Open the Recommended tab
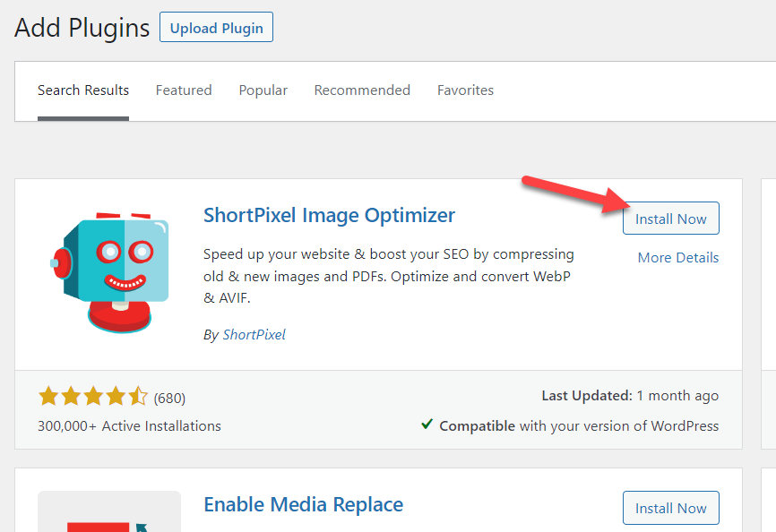 click(362, 90)
